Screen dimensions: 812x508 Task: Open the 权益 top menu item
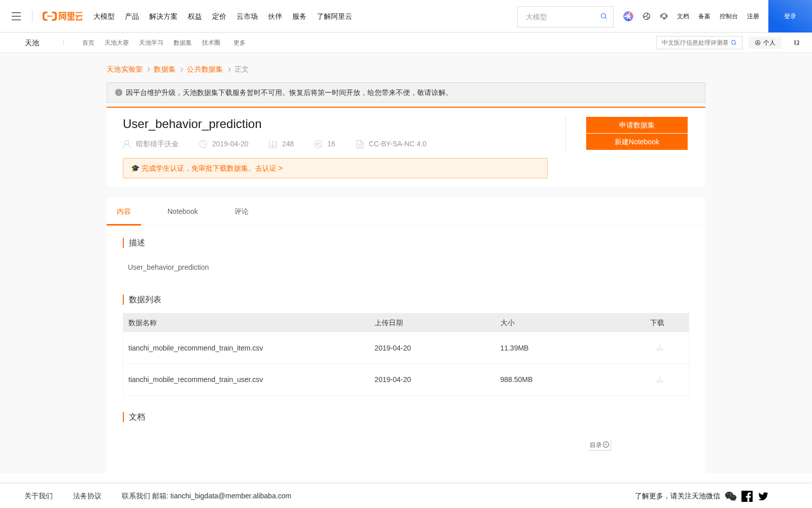195,16
